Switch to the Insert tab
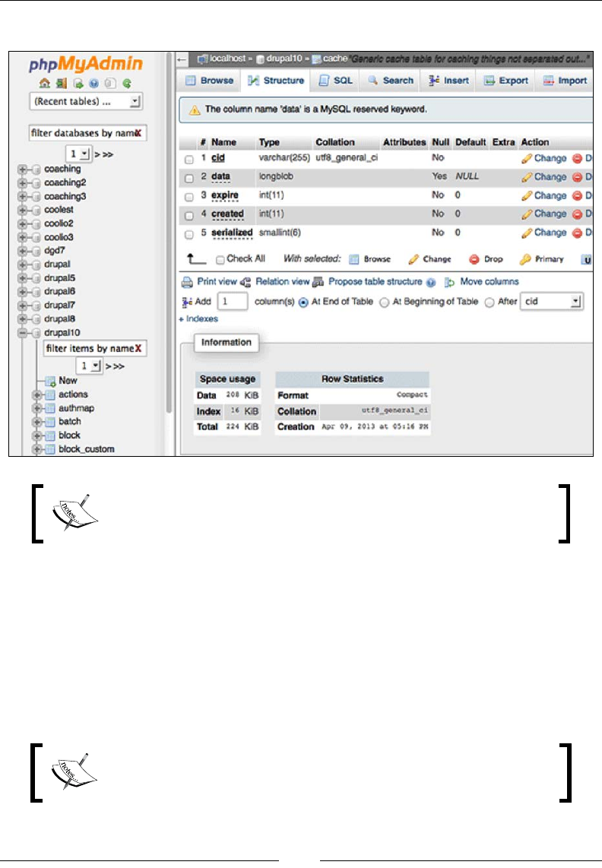 pyautogui.click(x=448, y=81)
